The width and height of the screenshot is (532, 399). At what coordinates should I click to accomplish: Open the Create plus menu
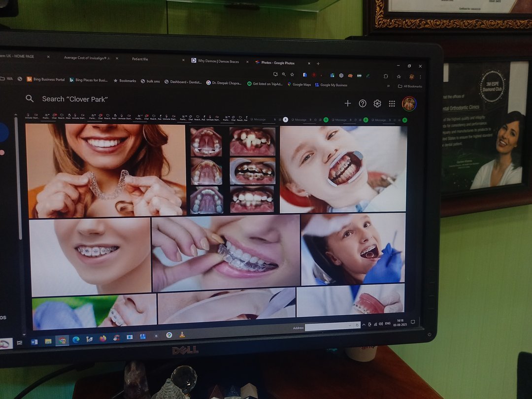pos(347,103)
